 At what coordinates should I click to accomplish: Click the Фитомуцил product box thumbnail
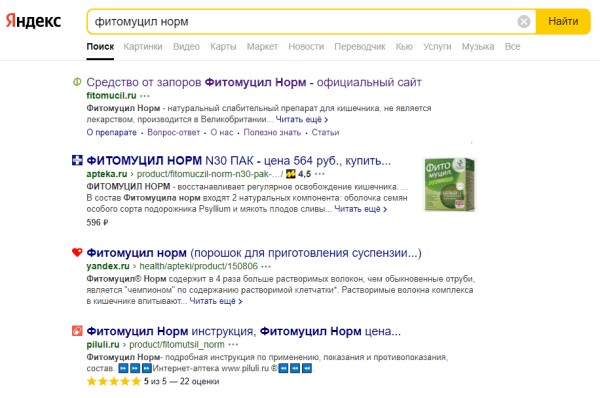pos(449,184)
